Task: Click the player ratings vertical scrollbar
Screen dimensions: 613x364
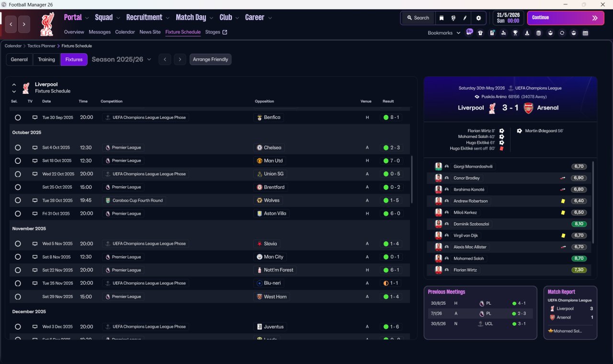Action: tap(593, 202)
